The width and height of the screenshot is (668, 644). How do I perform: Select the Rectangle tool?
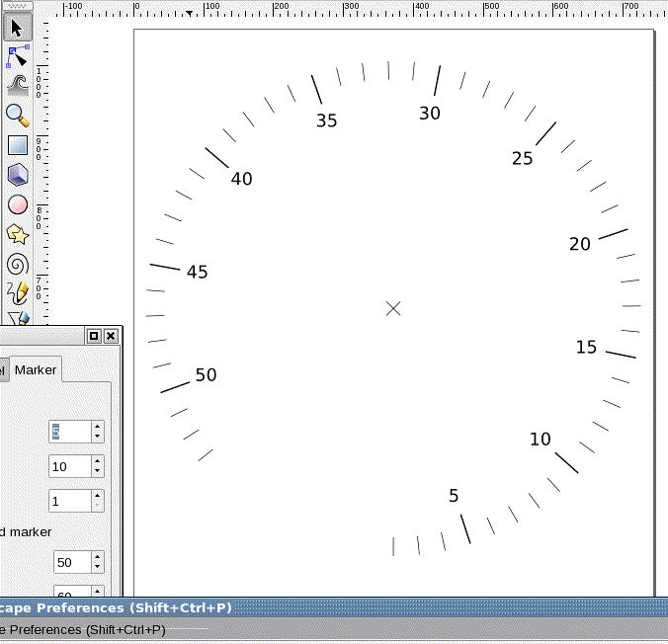(18, 145)
